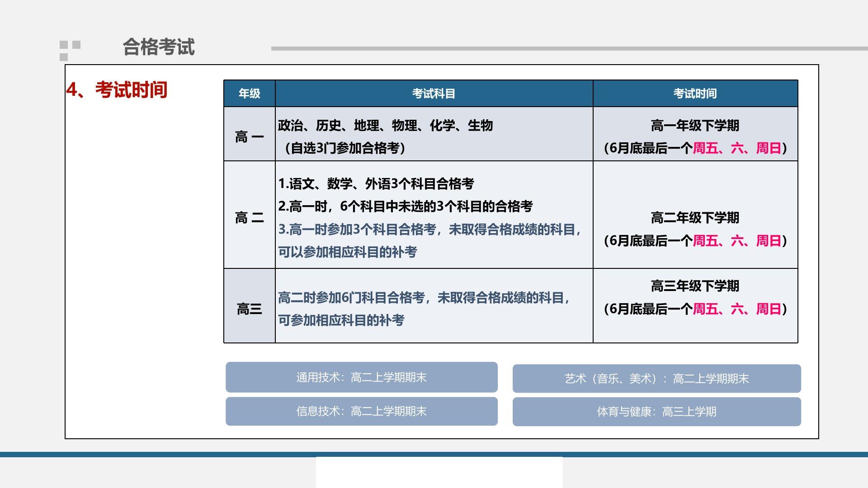Click the 体育与健康:高三上学期 box
This screenshot has width=868, height=488.
point(656,412)
